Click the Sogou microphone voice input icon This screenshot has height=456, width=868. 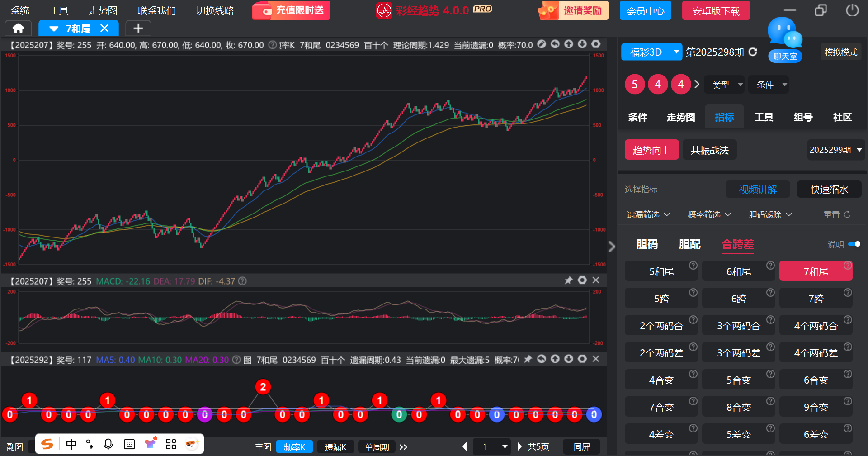(x=108, y=444)
